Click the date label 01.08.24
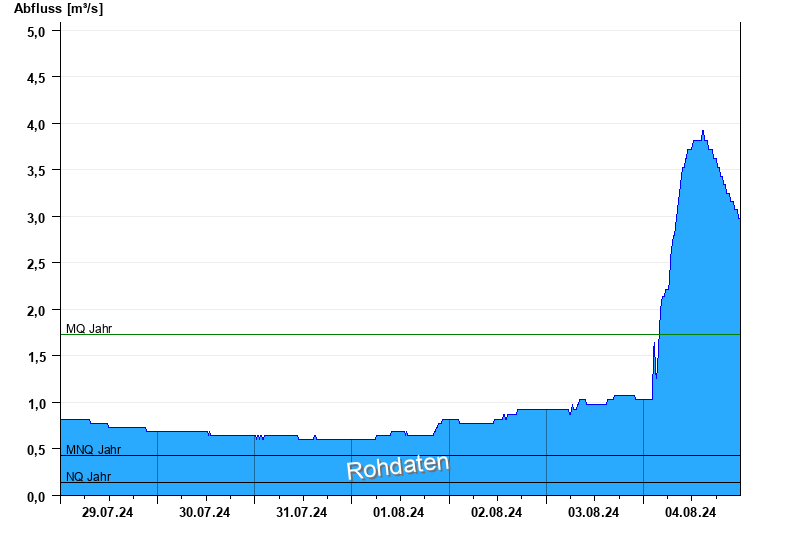The height and width of the screenshot is (550, 800). pyautogui.click(x=398, y=512)
